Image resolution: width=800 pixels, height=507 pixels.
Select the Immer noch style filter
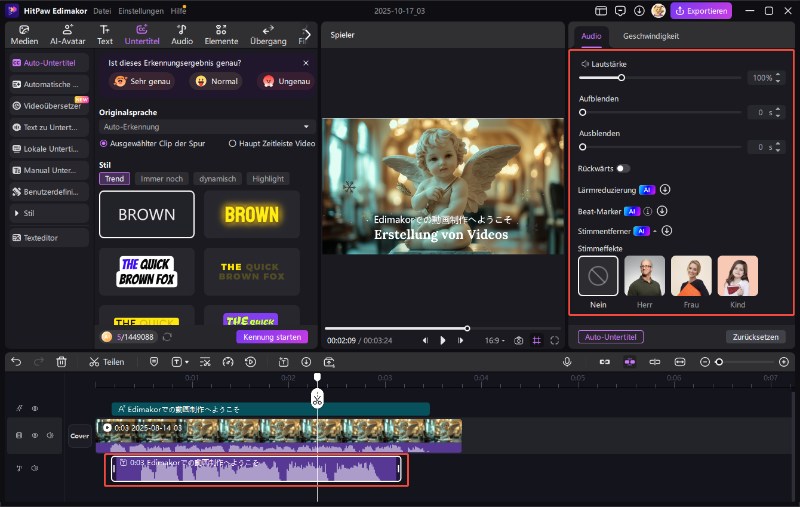(x=161, y=179)
